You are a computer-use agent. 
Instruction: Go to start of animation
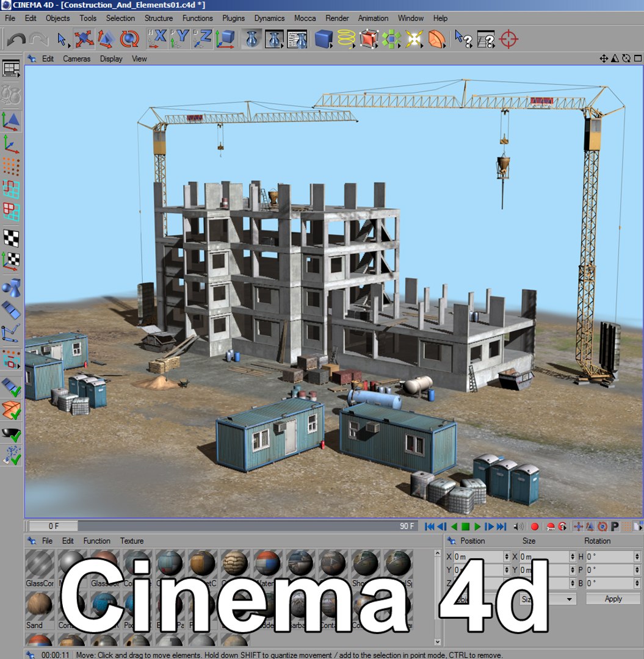tap(429, 526)
